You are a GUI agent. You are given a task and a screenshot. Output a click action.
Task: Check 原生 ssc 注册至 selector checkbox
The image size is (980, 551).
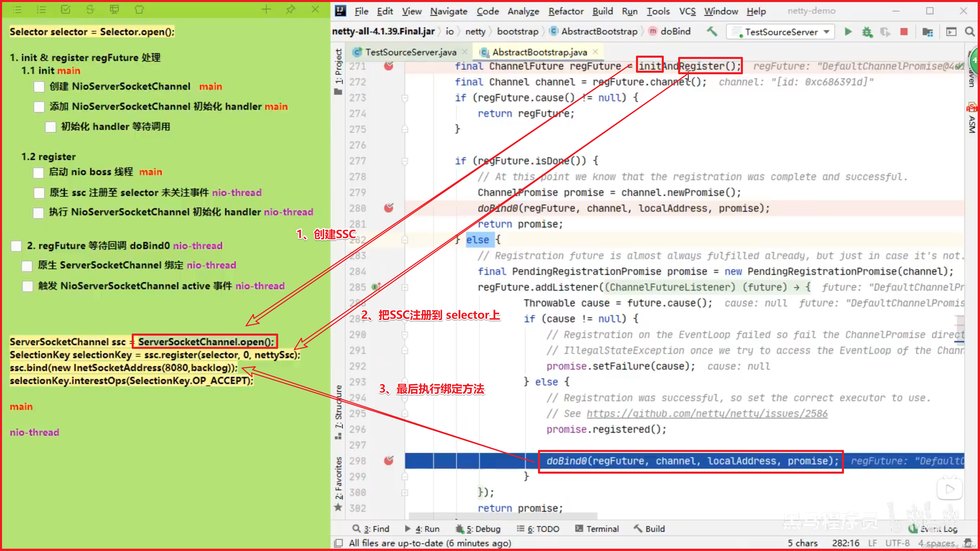pyautogui.click(x=39, y=193)
